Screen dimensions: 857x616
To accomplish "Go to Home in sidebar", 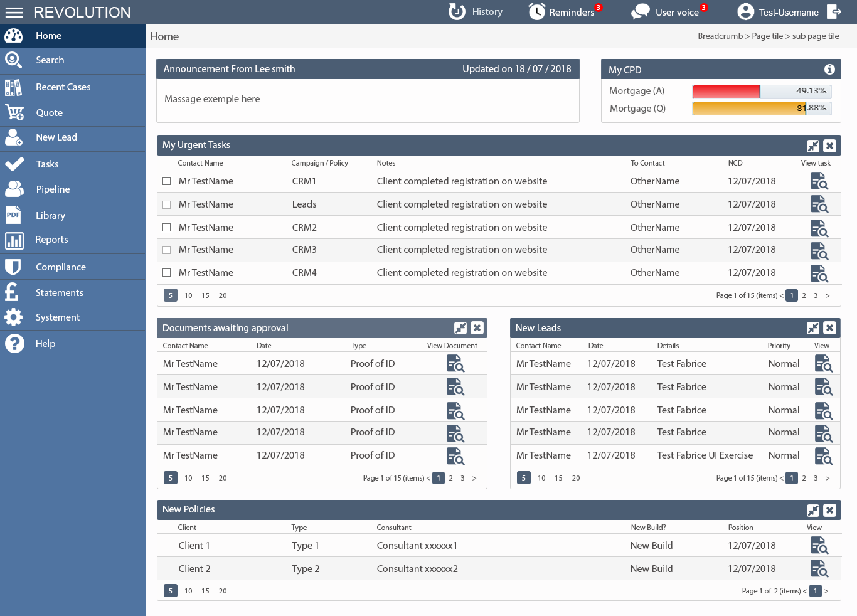I will pos(73,36).
